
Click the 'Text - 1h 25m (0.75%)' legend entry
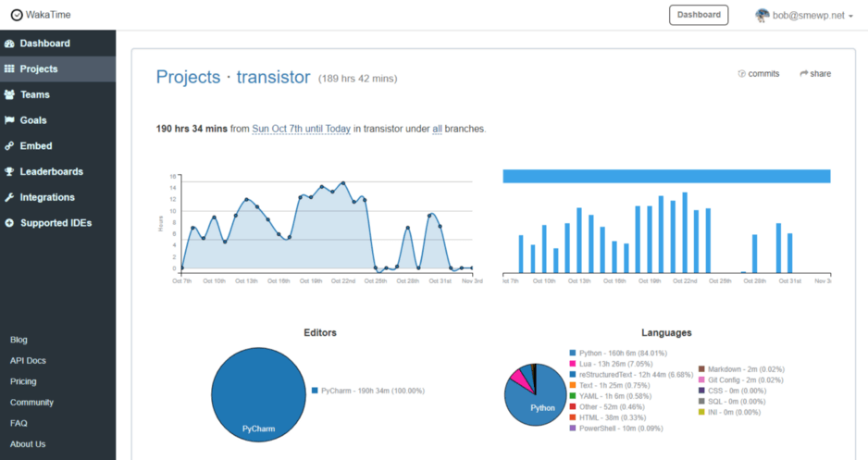click(610, 385)
